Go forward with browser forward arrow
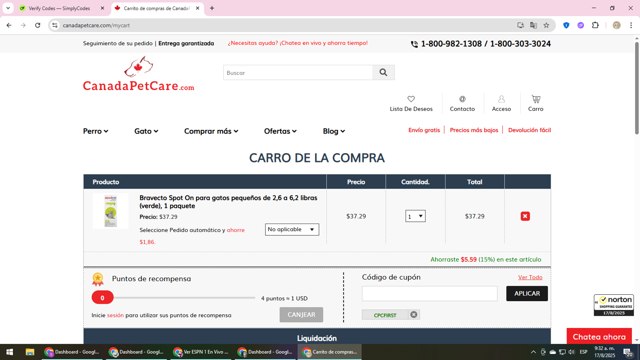 [23, 25]
